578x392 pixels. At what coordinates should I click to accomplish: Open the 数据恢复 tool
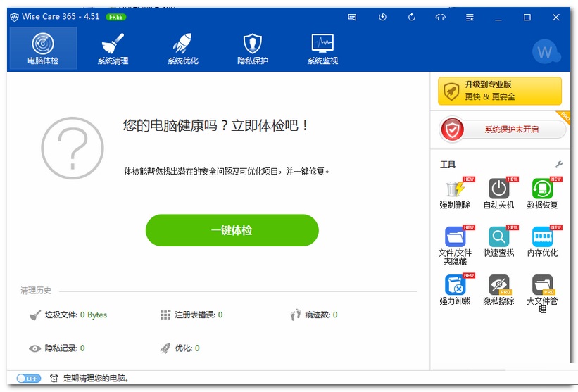(542, 194)
